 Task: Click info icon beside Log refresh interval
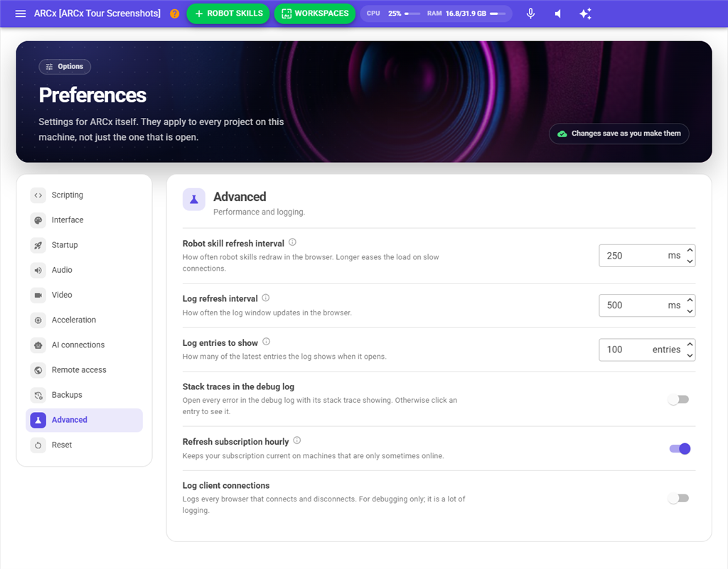[x=266, y=298]
